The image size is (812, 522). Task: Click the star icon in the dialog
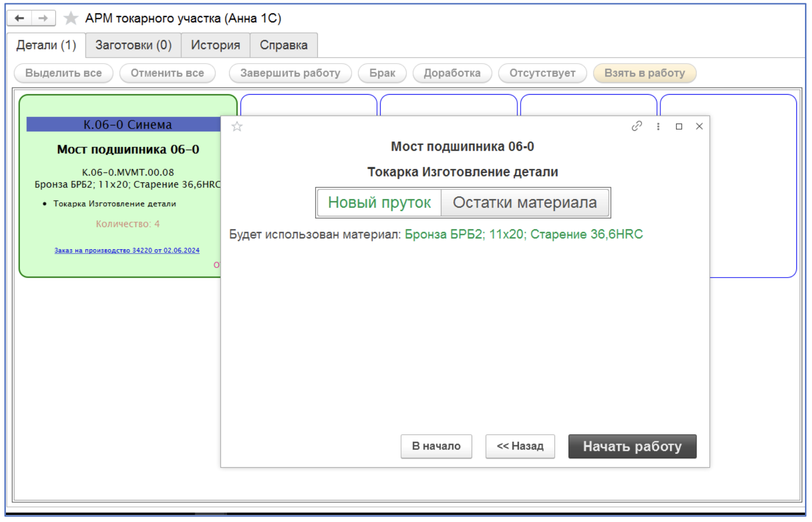pyautogui.click(x=237, y=126)
